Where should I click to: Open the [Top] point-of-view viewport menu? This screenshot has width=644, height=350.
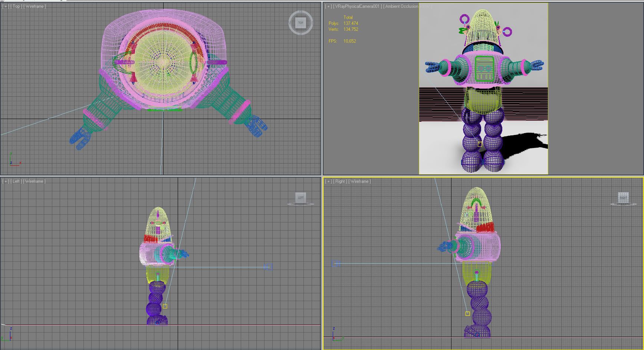(16, 6)
